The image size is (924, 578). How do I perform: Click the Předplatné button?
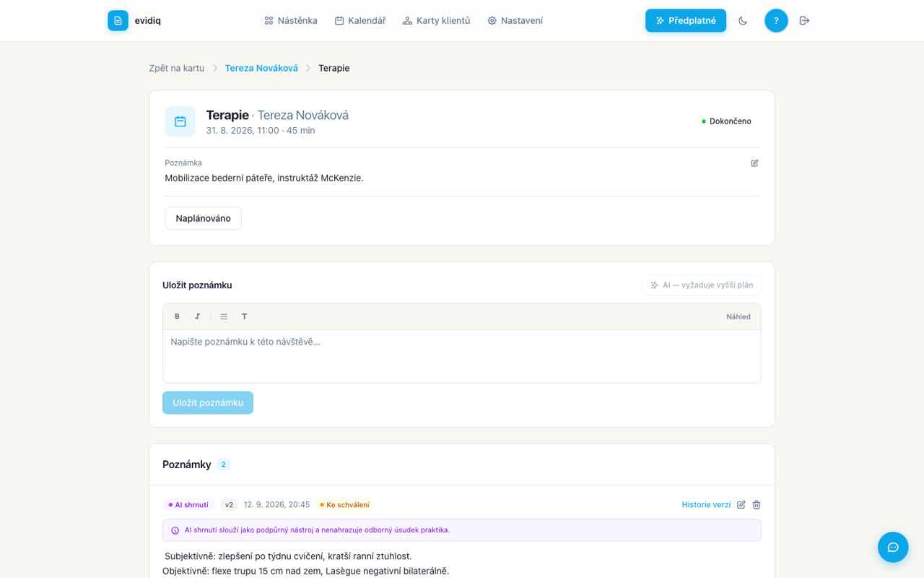pyautogui.click(x=686, y=20)
